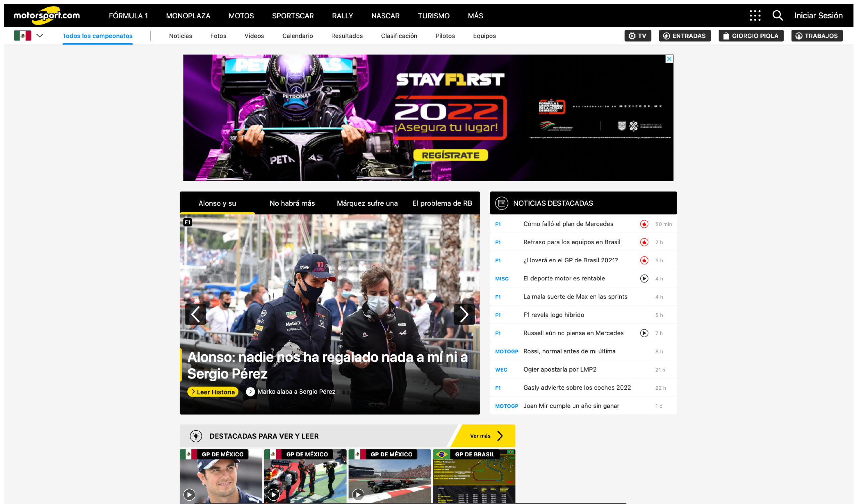This screenshot has width=858, height=504.
Task: Click Iniciar Sesión link
Action: click(818, 16)
